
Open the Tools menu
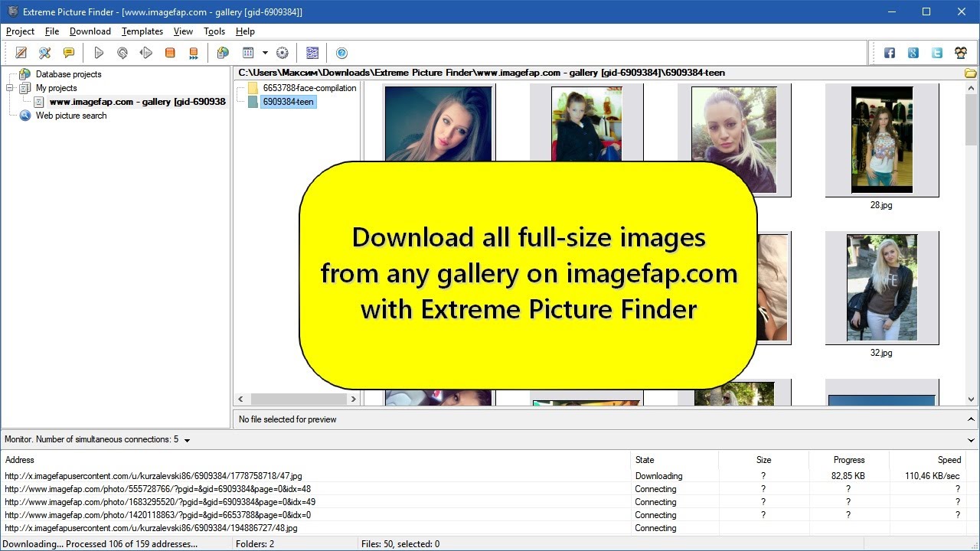tap(214, 31)
